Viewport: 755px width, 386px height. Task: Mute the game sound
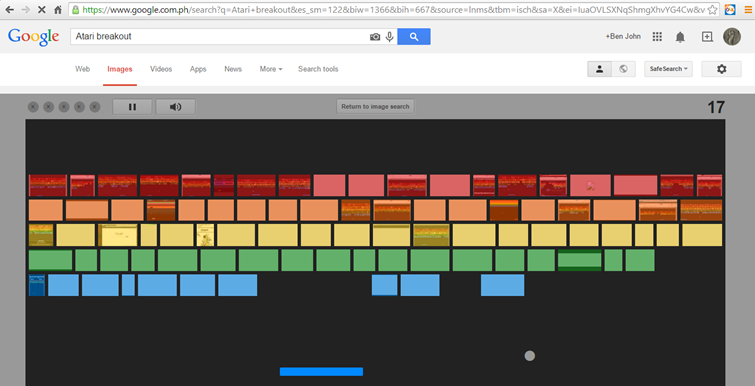tap(176, 107)
